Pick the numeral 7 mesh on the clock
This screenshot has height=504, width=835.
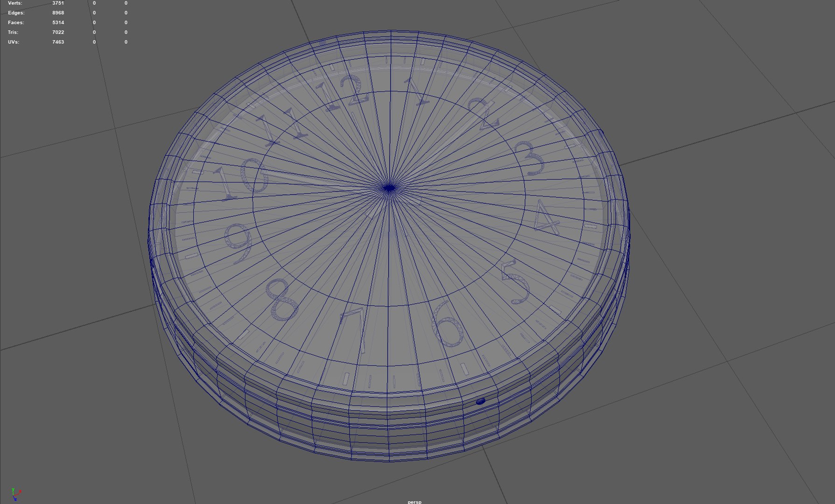[x=354, y=330]
